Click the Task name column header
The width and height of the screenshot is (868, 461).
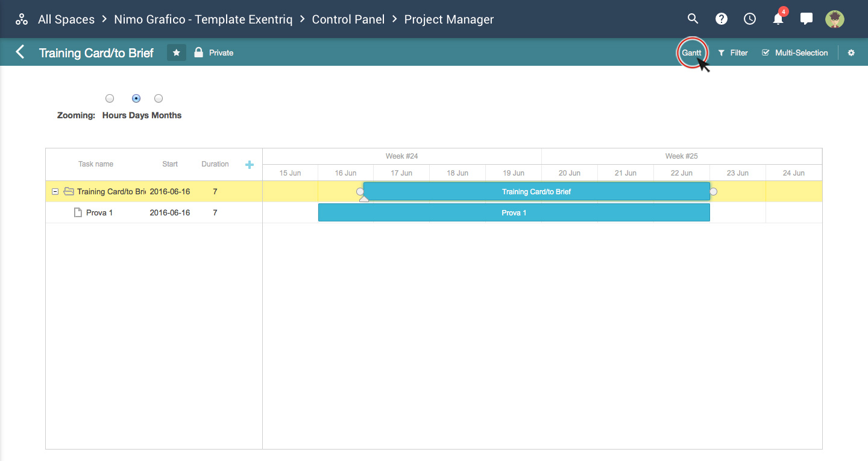[96, 164]
